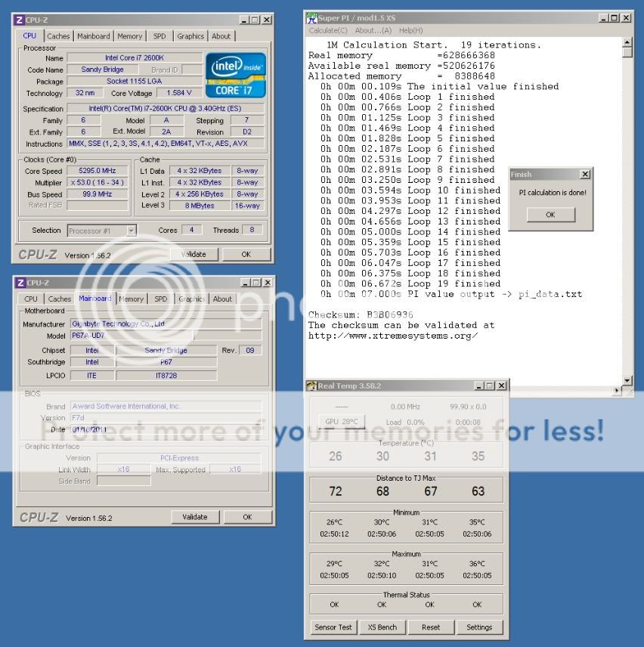Screen dimensions: 644x647
Task: Click OK in the CPU-Z Mainboard window
Action: point(247,517)
